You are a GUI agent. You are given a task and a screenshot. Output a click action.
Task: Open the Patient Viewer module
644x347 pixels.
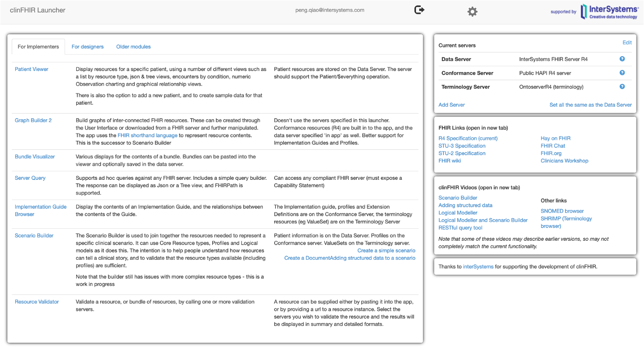pos(32,69)
